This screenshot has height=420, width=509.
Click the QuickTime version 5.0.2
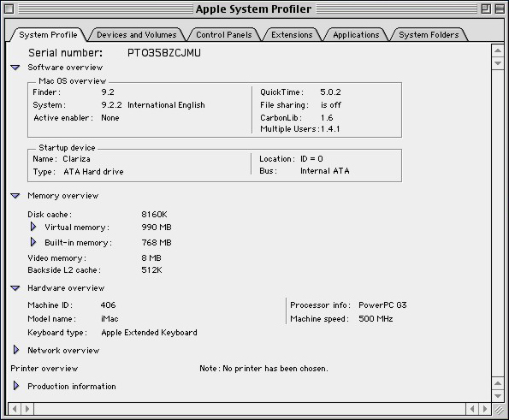click(330, 92)
